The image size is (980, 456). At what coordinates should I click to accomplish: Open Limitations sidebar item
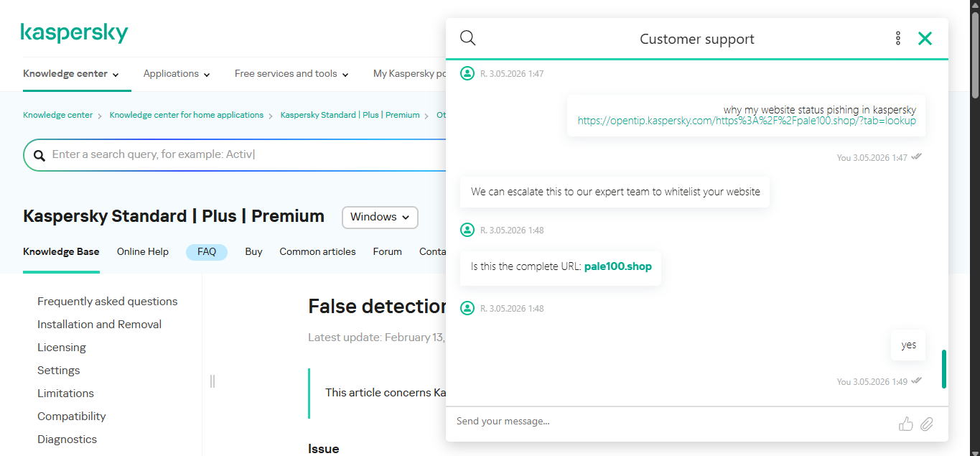pyautogui.click(x=66, y=394)
